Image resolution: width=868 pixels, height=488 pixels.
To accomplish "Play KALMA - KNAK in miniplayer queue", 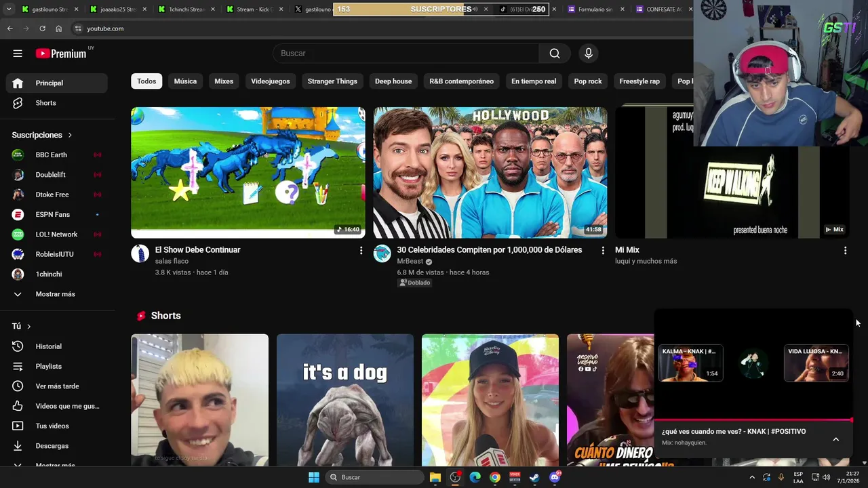I will 690,363.
